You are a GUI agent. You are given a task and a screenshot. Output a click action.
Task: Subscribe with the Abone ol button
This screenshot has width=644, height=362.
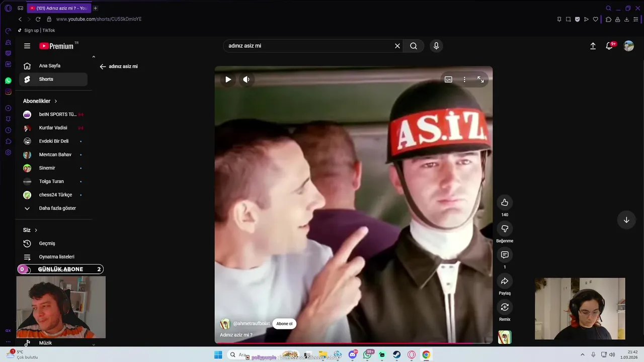pyautogui.click(x=284, y=324)
